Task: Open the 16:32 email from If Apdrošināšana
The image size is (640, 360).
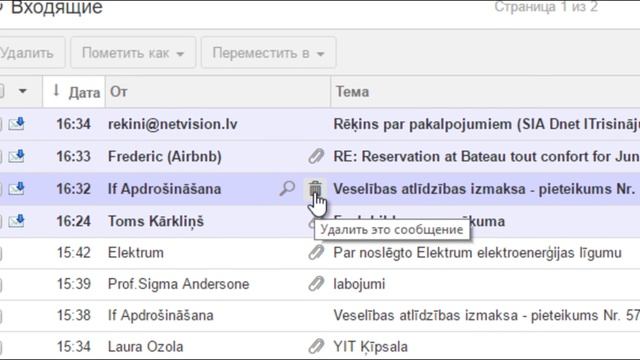Action: pos(320,189)
